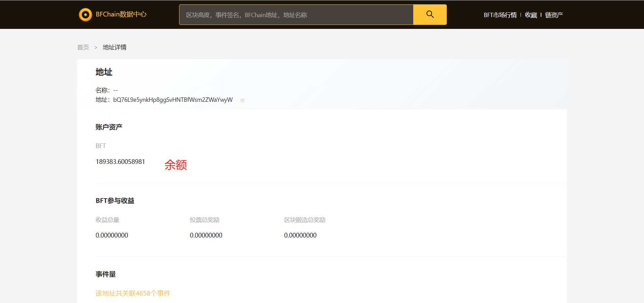Click the BFT asset label
644x303 pixels.
click(x=101, y=146)
